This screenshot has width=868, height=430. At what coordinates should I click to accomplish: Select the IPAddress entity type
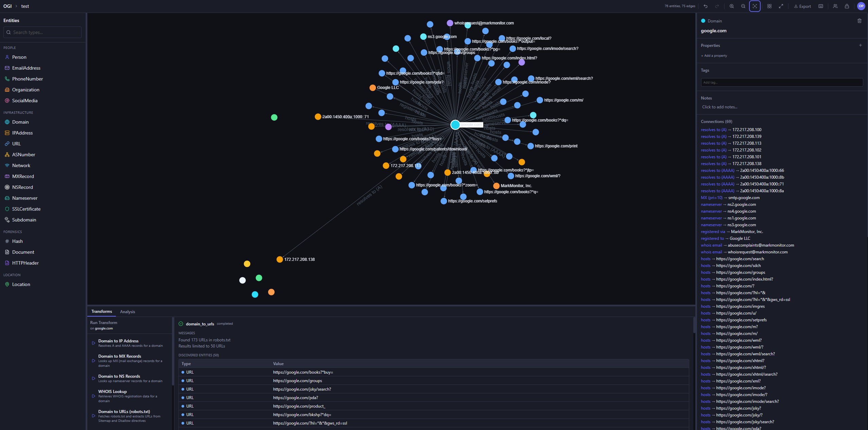[22, 133]
